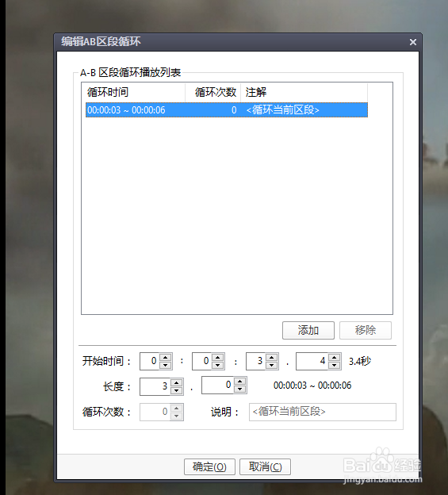Image resolution: width=448 pixels, height=495 pixels.
Task: Decrease the start time seconds value
Action: pyautogui.click(x=272, y=365)
